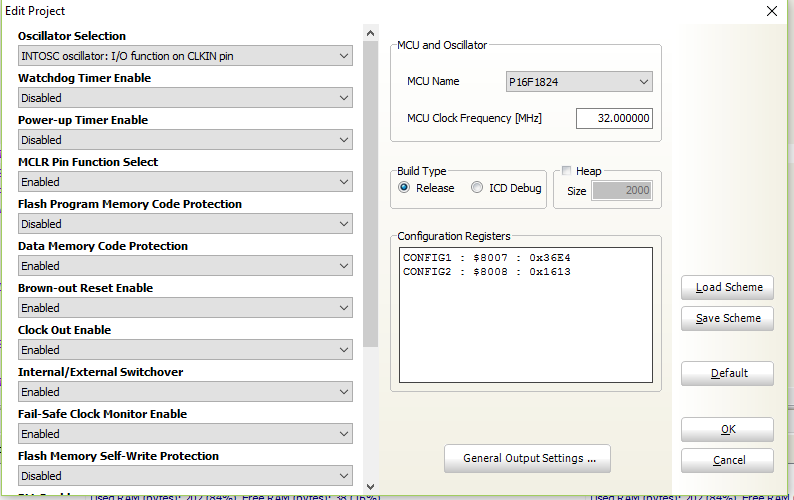Open Flash Memory Self-Write Protection dropdown
This screenshot has width=794, height=500.
(x=185, y=476)
